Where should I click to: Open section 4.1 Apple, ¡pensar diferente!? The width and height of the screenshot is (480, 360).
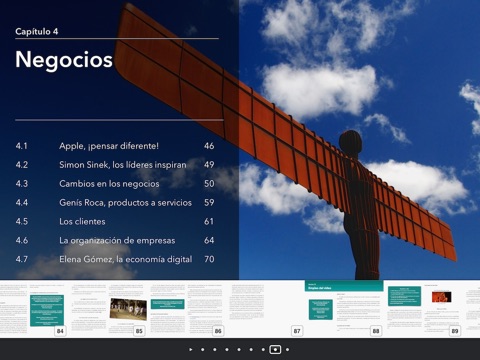[115, 146]
